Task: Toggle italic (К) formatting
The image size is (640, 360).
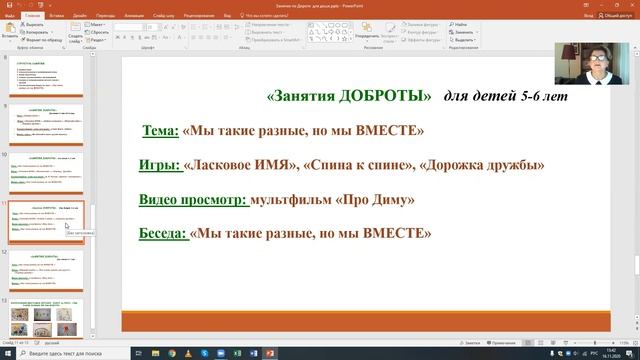Action: (x=124, y=38)
